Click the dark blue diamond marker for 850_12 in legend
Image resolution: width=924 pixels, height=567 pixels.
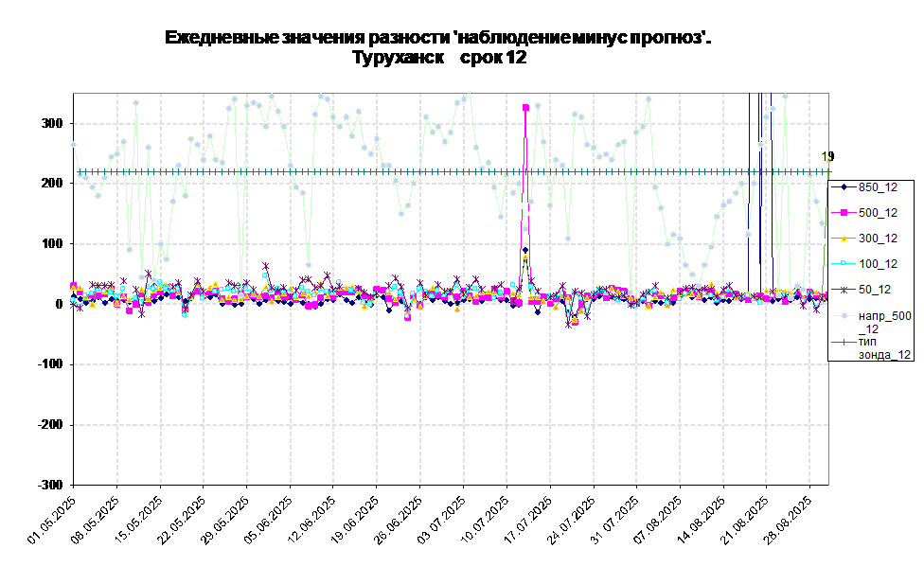point(843,186)
